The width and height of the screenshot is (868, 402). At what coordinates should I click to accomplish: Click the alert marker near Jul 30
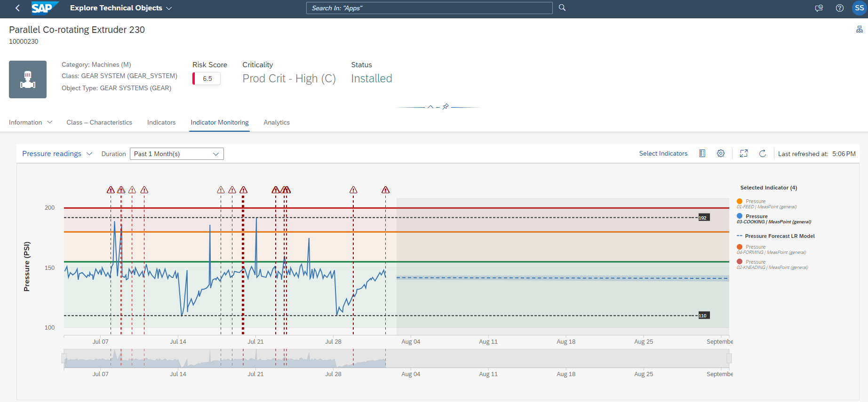pos(353,190)
